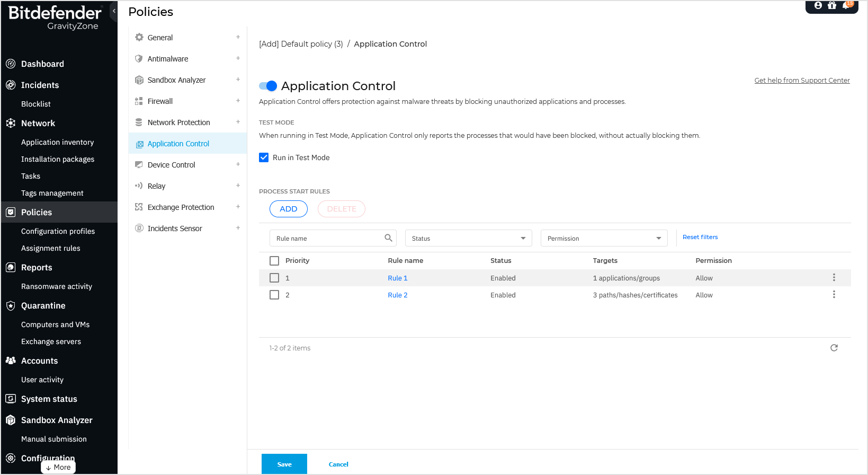Click the Policies clipboard icon
The width and height of the screenshot is (868, 475).
click(11, 212)
